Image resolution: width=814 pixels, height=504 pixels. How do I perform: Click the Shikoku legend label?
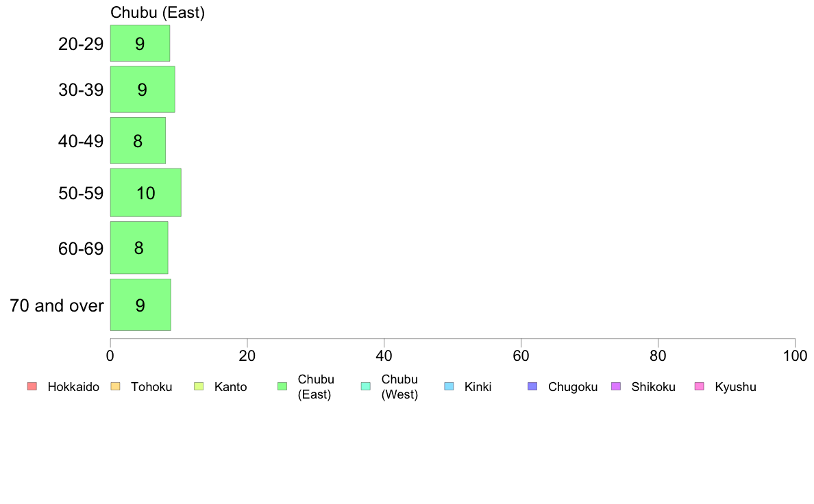(x=653, y=387)
